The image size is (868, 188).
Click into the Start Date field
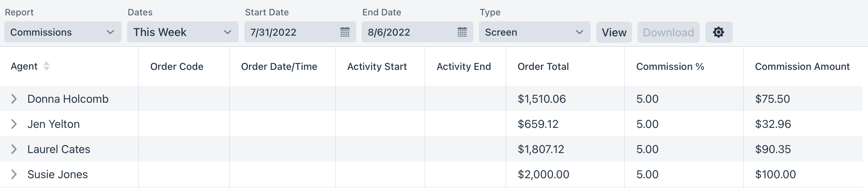click(300, 32)
